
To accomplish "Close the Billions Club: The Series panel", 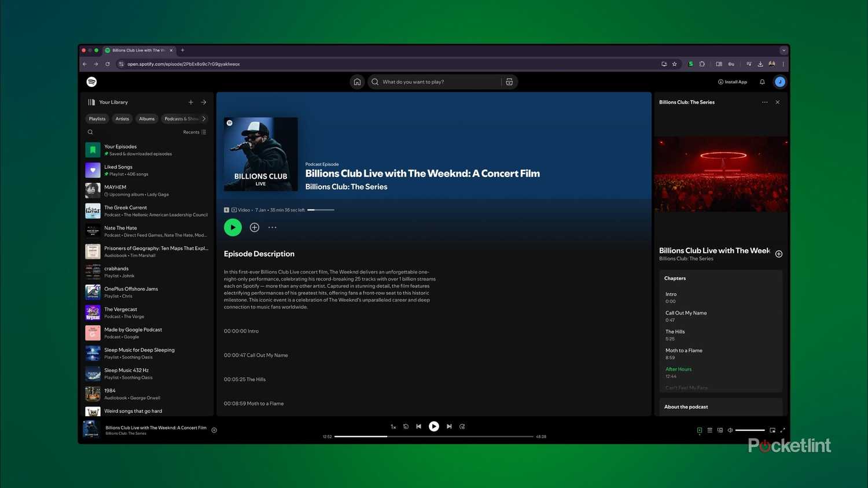I will click(778, 102).
